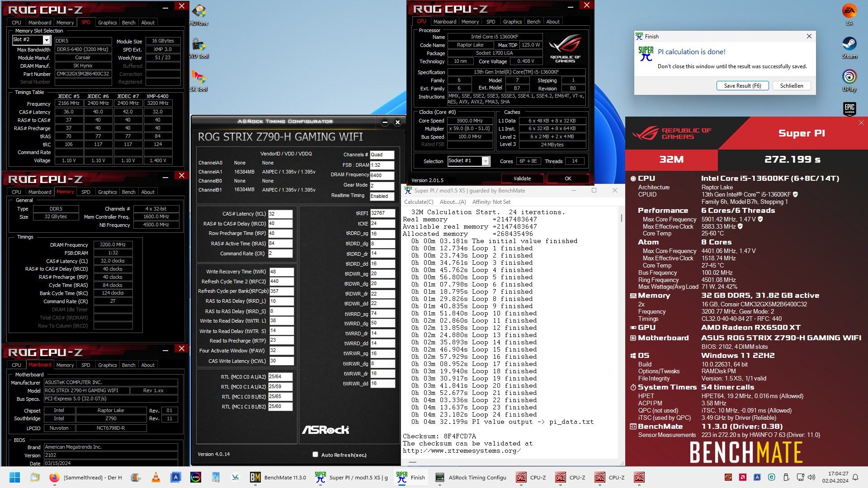Click the Schließen button
Screen dimensions: 868x488
coord(792,85)
